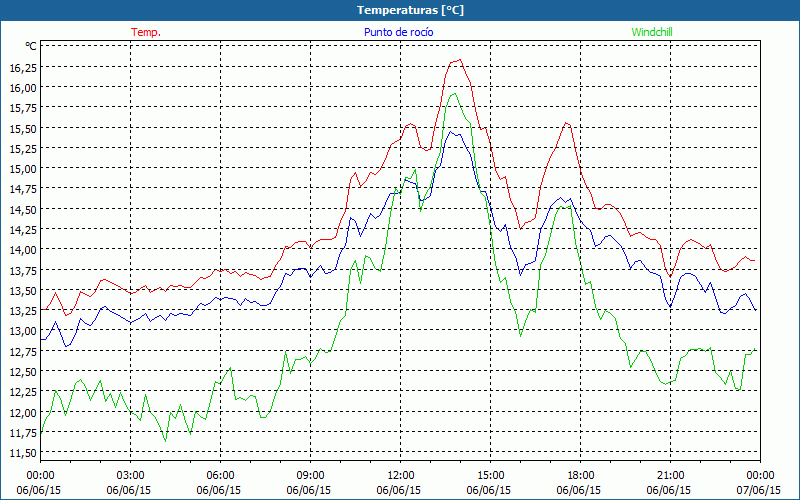Image resolution: width=800 pixels, height=500 pixels.
Task: Click the 12,75 y-axis label
Action: [22, 351]
